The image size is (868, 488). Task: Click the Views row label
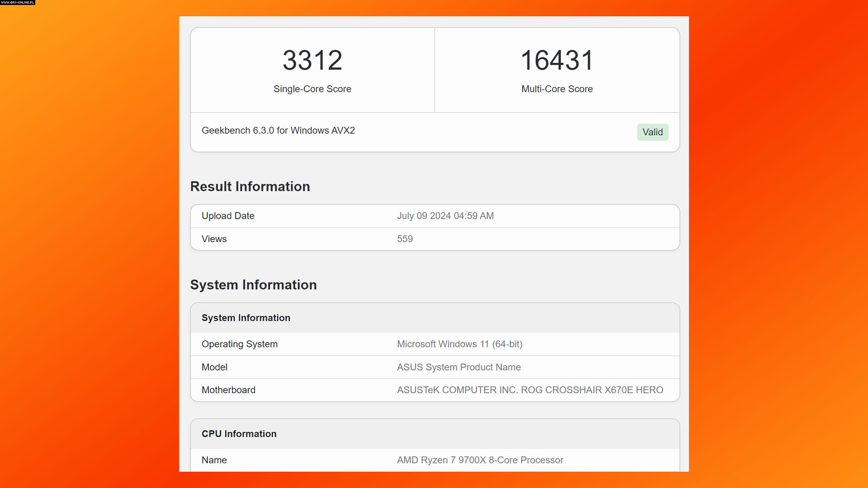pos(214,239)
